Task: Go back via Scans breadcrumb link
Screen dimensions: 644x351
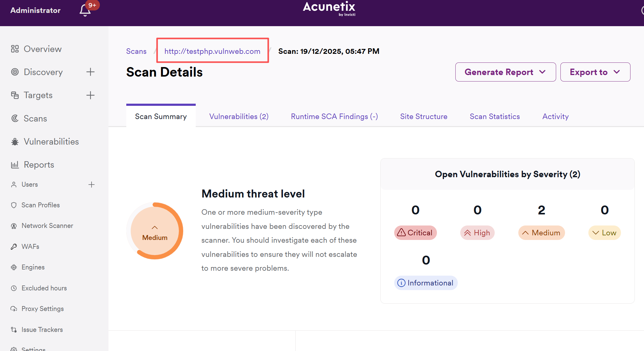Action: 136,51
